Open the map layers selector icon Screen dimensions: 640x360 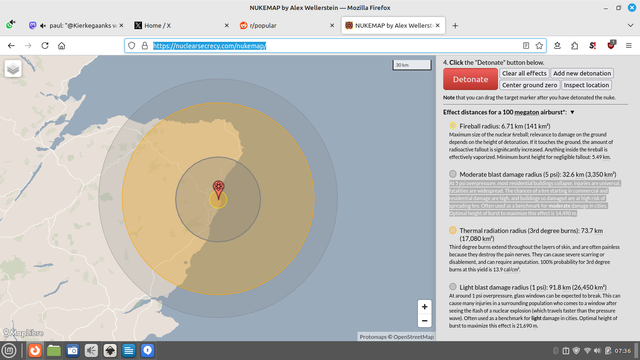(13, 69)
